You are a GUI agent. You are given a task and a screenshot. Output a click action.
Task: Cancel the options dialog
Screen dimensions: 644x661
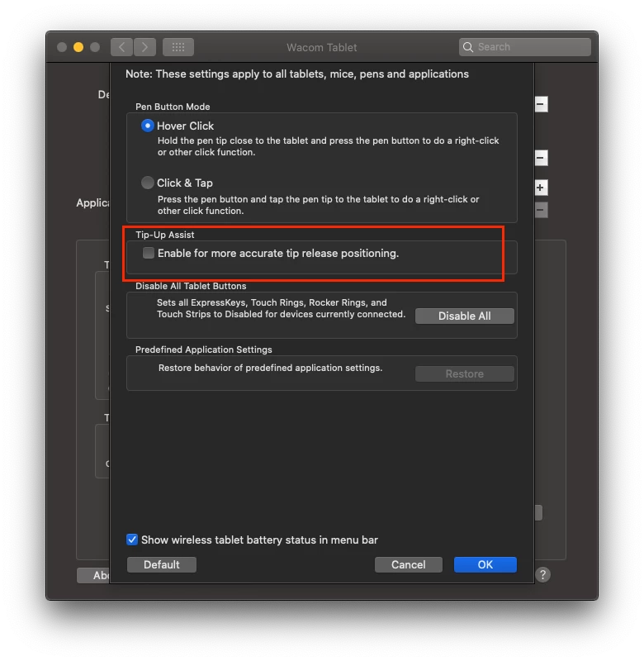pyautogui.click(x=408, y=564)
